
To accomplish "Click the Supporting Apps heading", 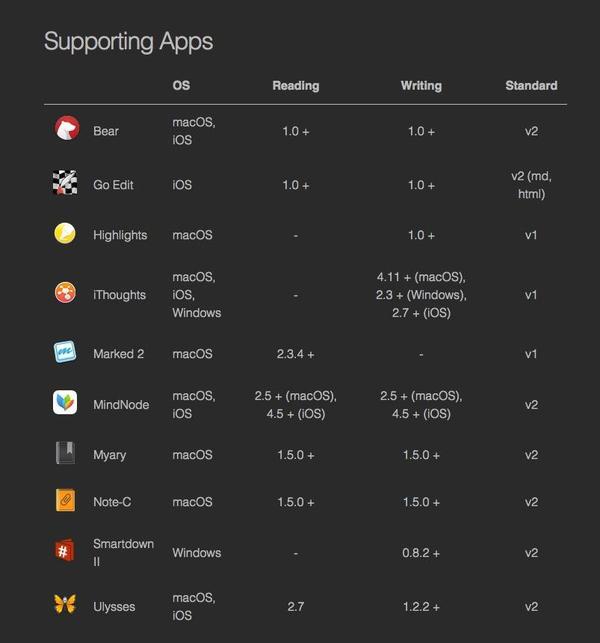I will [128, 42].
